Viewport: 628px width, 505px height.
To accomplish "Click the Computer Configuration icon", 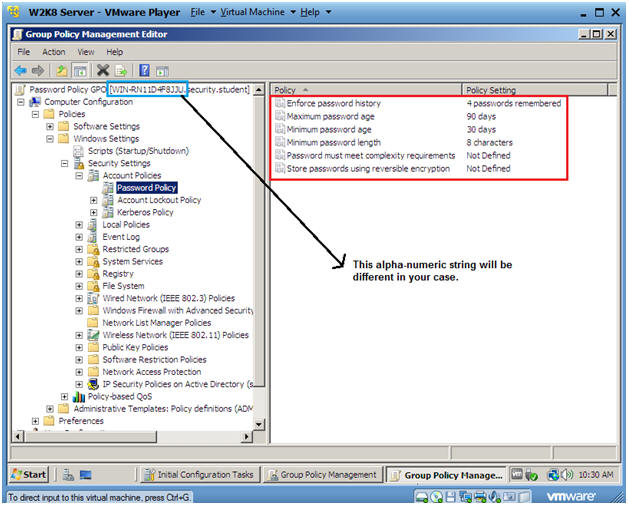I will (x=35, y=102).
